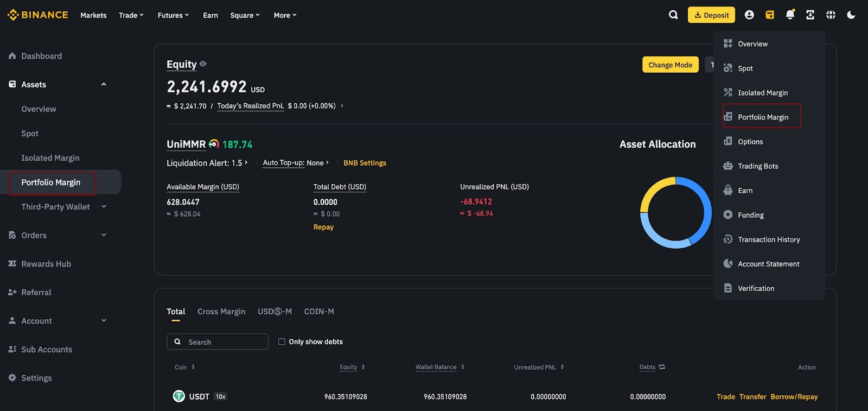Image resolution: width=868 pixels, height=411 pixels.
Task: Open the wallet icon in top bar
Action: point(770,15)
